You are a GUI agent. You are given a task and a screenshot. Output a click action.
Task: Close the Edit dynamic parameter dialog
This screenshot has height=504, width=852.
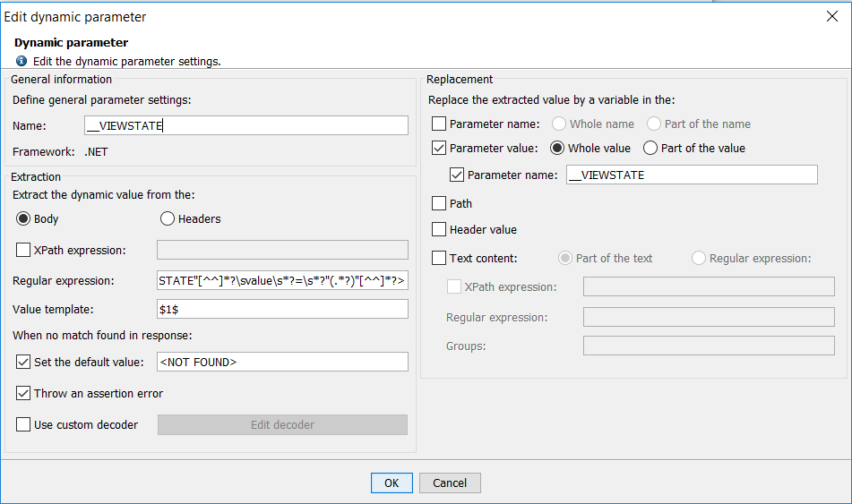click(832, 16)
